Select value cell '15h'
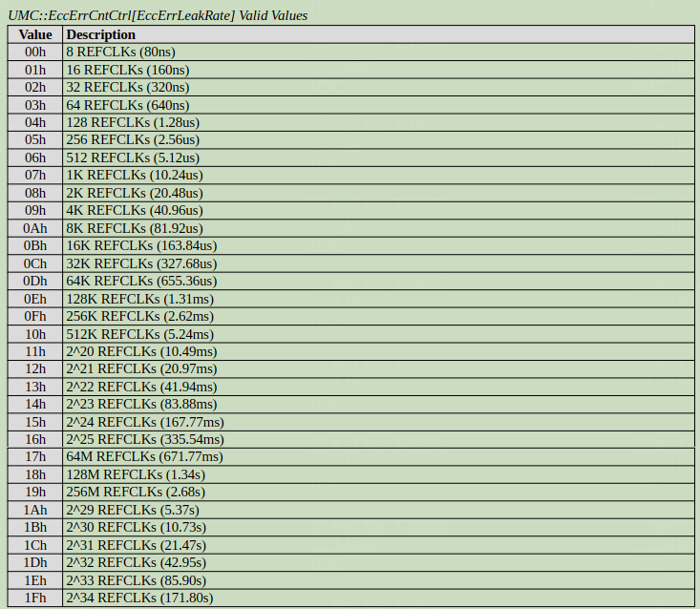This screenshot has height=609, width=700. [35, 422]
